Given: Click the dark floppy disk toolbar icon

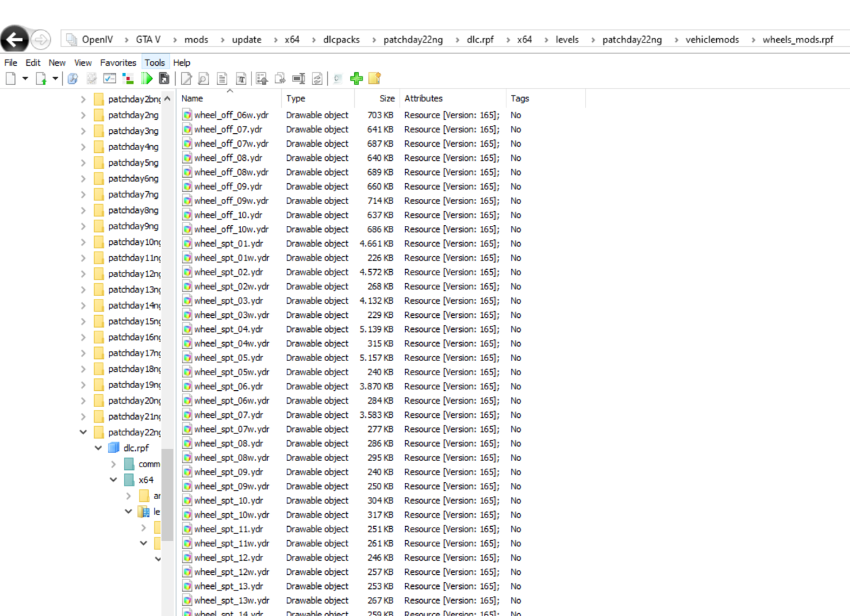Looking at the screenshot, I should click(x=164, y=79).
